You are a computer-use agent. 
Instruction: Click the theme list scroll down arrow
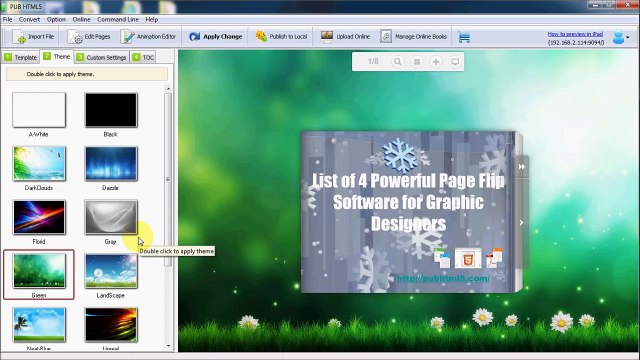point(168,346)
